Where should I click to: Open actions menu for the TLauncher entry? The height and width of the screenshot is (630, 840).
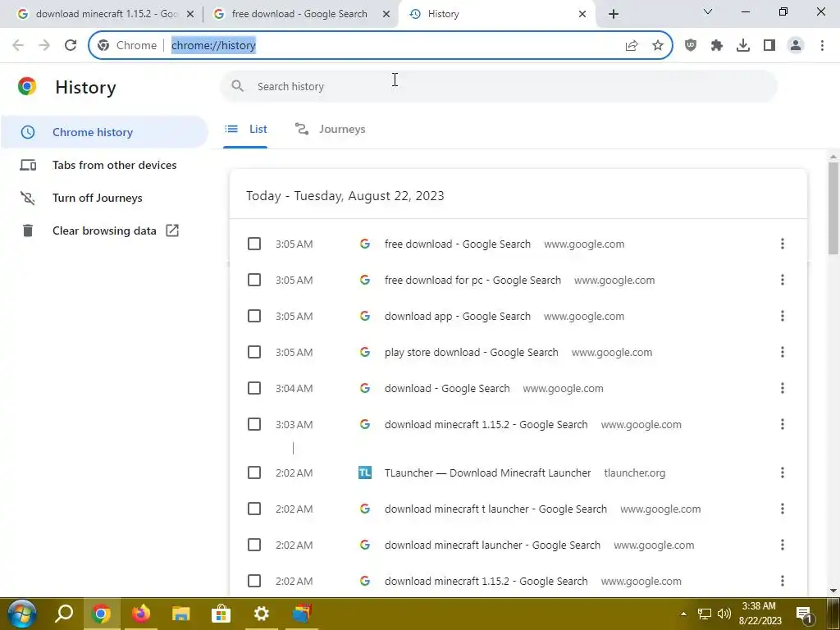coord(782,473)
